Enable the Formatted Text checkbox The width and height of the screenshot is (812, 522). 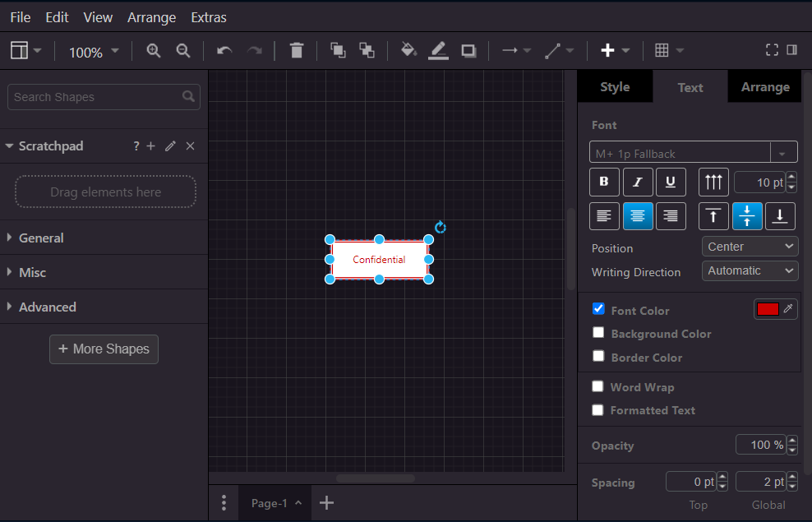click(597, 410)
